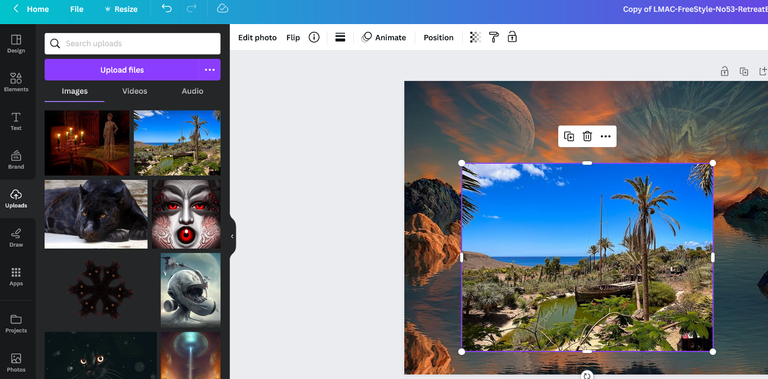The width and height of the screenshot is (768, 379).
Task: Open more options beside Upload files
Action: point(210,70)
